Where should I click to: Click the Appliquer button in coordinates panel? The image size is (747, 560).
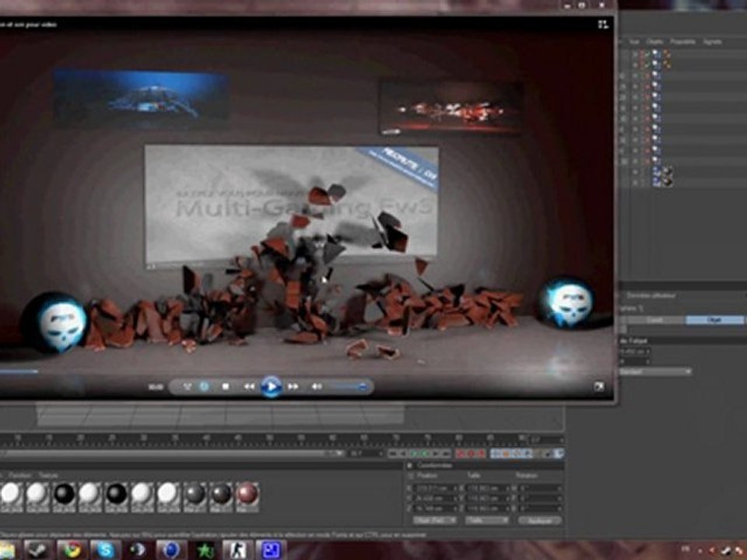click(540, 520)
